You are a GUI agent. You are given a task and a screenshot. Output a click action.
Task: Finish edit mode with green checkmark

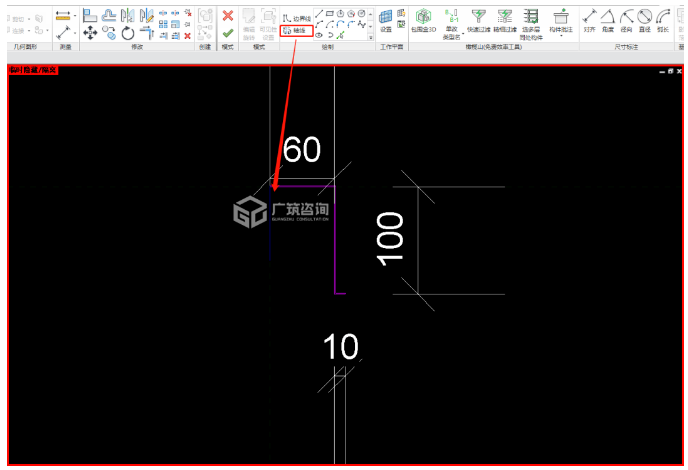point(228,33)
